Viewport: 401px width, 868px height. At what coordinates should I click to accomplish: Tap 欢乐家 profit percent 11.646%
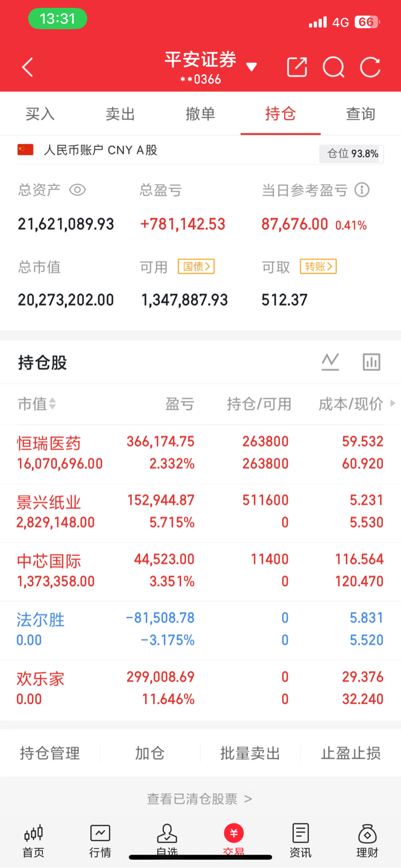click(168, 699)
